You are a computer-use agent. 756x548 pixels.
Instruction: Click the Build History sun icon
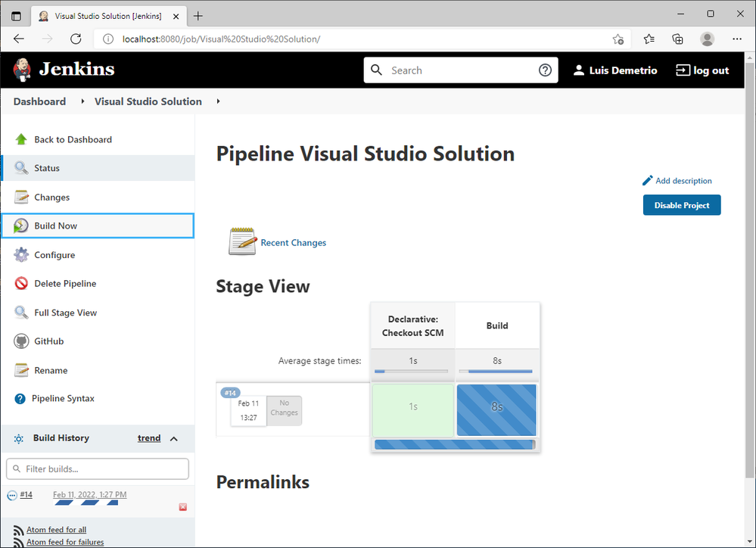tap(19, 438)
